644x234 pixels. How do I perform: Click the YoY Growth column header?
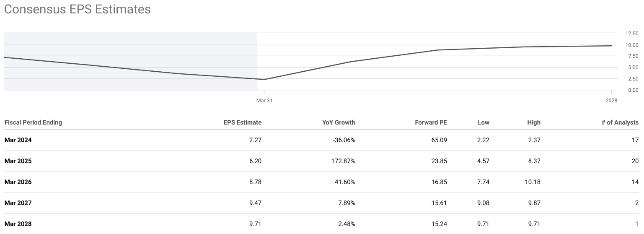(339, 122)
